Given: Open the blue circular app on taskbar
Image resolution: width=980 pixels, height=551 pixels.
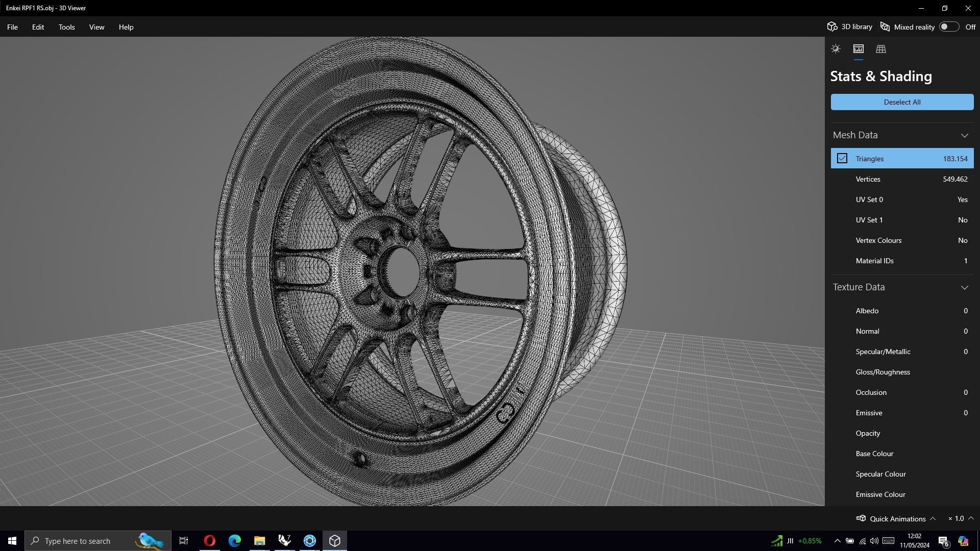Looking at the screenshot, I should pyautogui.click(x=310, y=541).
